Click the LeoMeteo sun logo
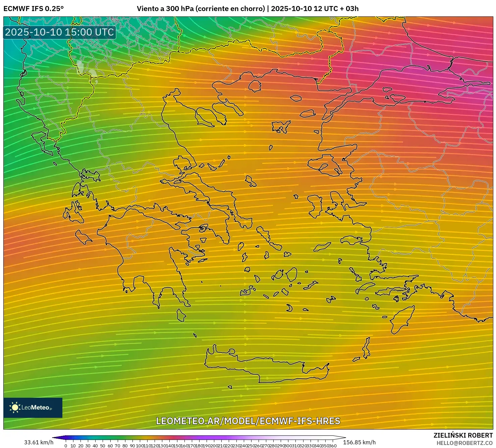The height and width of the screenshot is (448, 496). (15, 407)
